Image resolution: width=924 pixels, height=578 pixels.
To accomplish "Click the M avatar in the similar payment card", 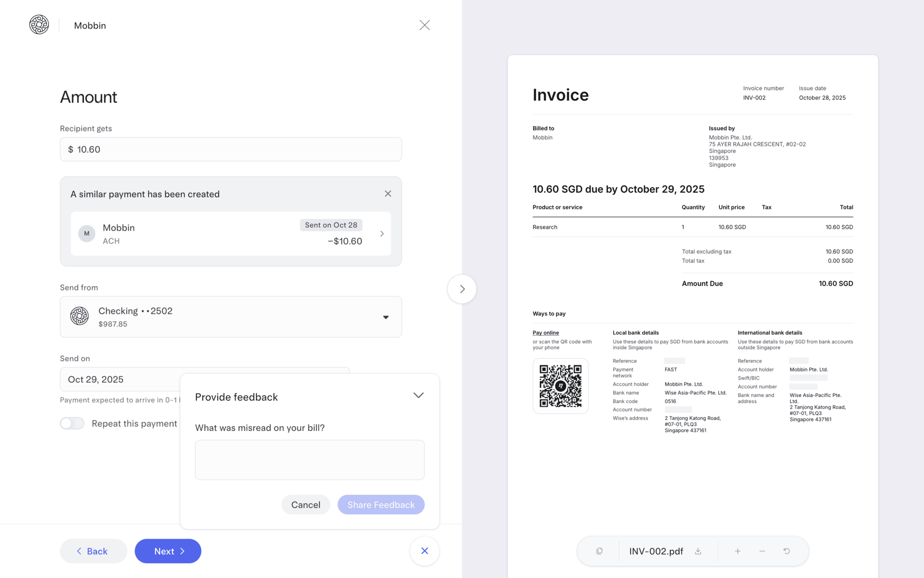I will pyautogui.click(x=87, y=234).
